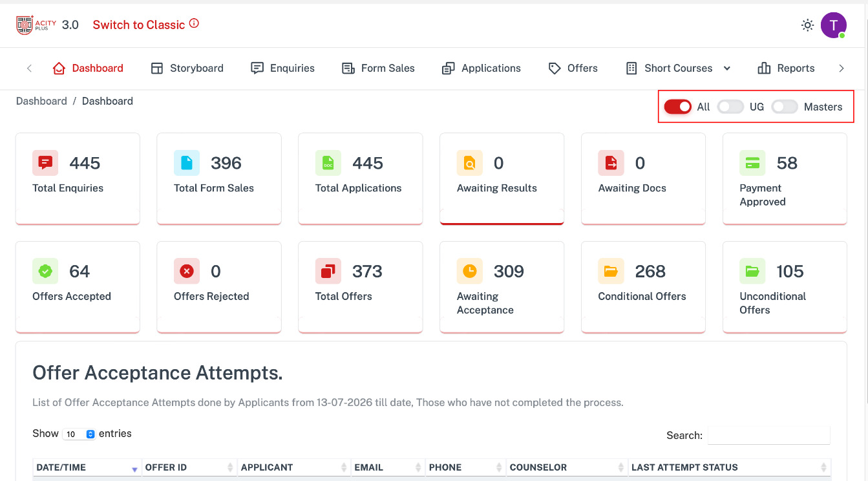Viewport: 868px width, 481px height.
Task: Enable the Masters toggle switch
Action: (x=785, y=107)
